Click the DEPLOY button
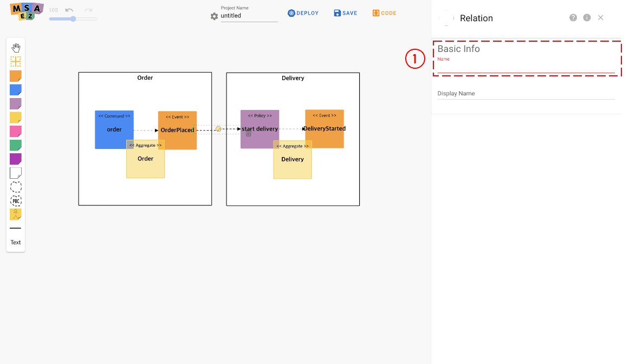This screenshot has height=364, width=629. [x=303, y=13]
